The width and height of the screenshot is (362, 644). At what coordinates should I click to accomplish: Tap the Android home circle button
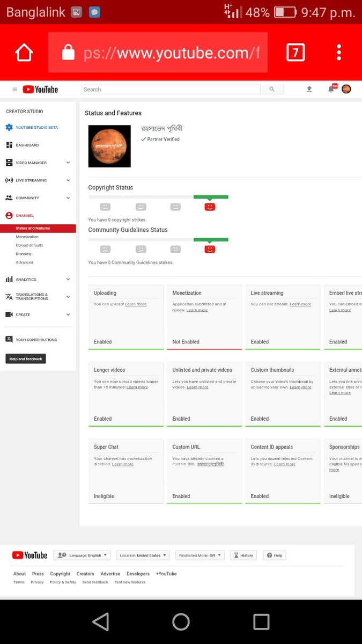[x=181, y=621]
